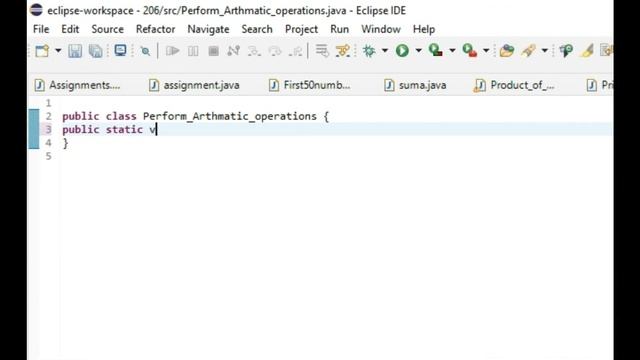The width and height of the screenshot is (640, 360).
Task: Switch to the Assignments editor tab
Action: (78, 85)
